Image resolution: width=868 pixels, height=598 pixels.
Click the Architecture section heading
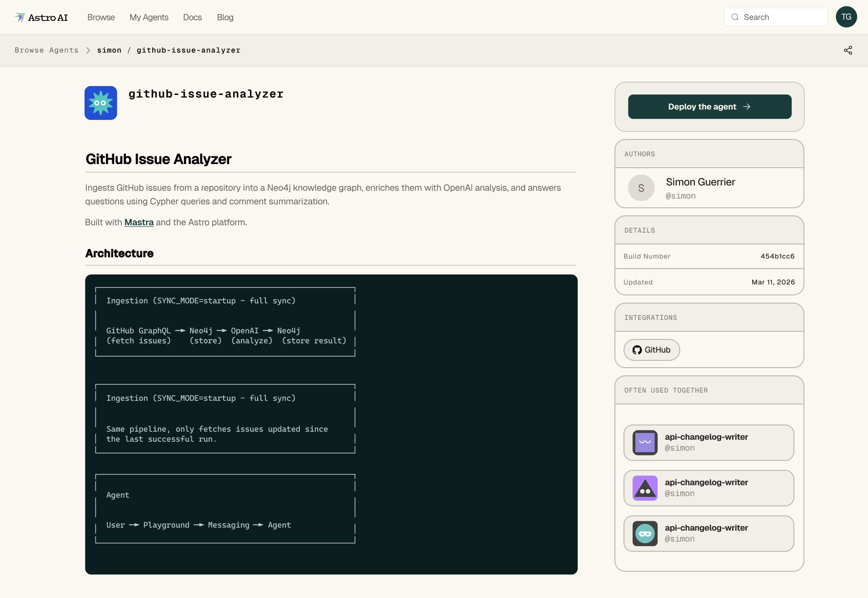point(120,254)
